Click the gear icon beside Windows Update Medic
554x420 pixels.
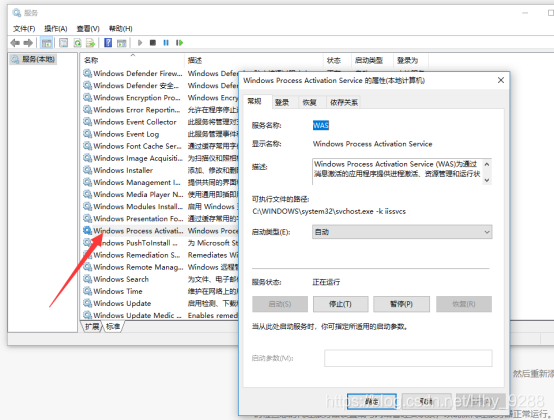coord(87,315)
